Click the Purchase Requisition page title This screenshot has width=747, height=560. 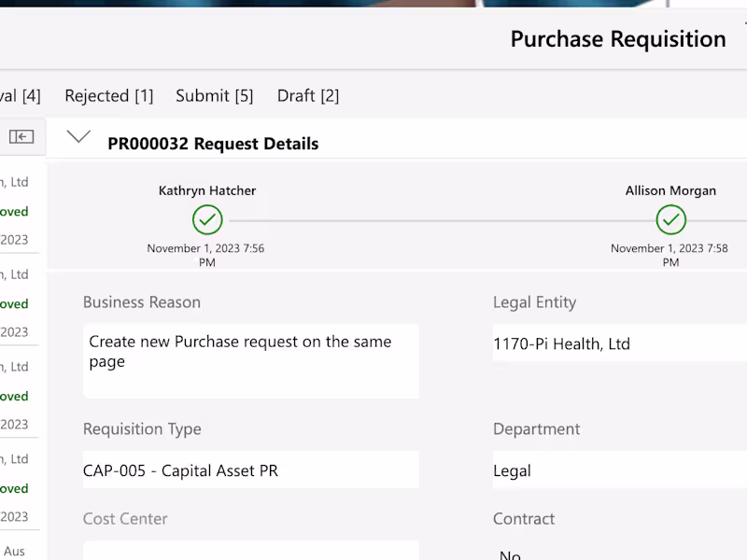617,39
